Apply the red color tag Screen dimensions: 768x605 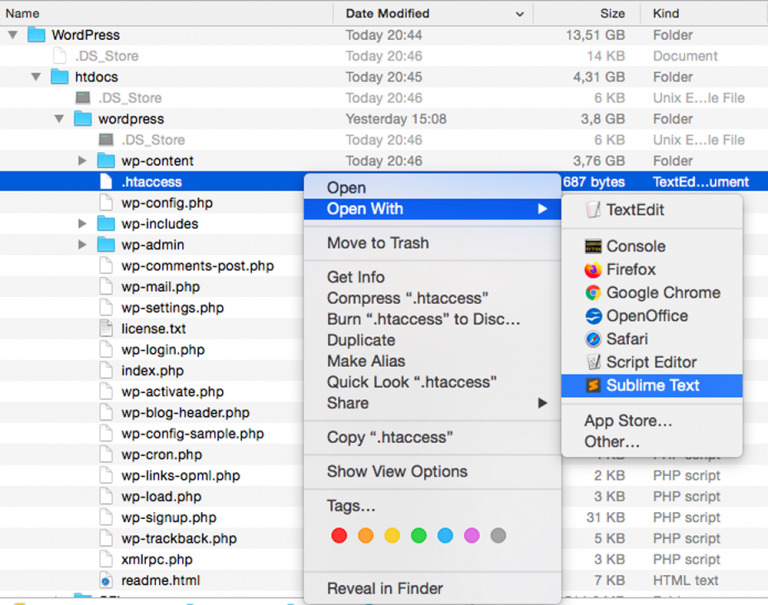(x=339, y=536)
